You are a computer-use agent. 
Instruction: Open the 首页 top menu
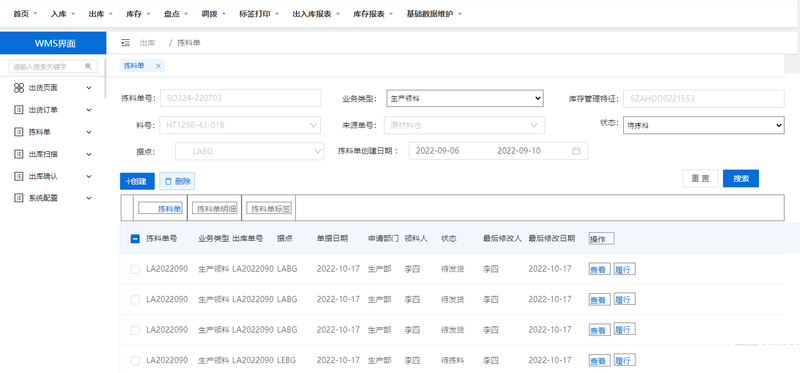click(x=25, y=14)
